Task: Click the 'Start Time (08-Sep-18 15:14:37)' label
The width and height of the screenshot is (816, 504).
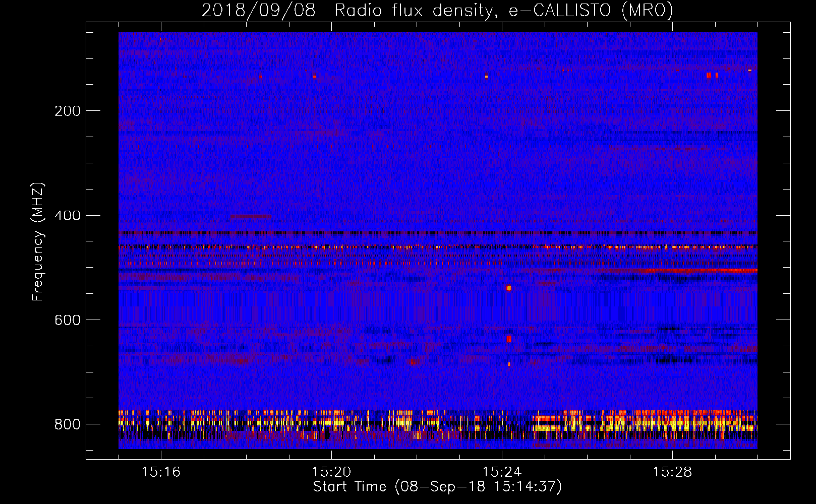Action: point(437,487)
